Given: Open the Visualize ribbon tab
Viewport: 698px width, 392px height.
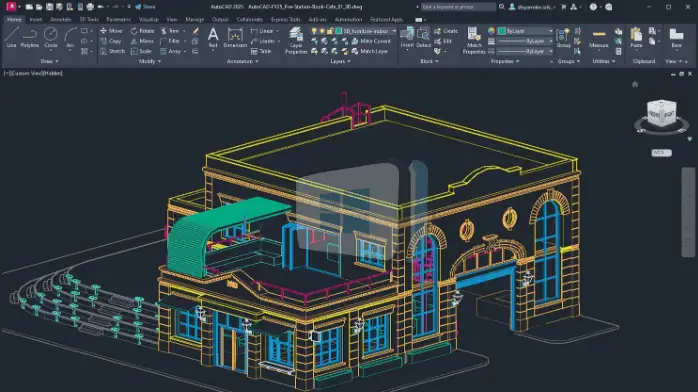Looking at the screenshot, I should [148, 20].
